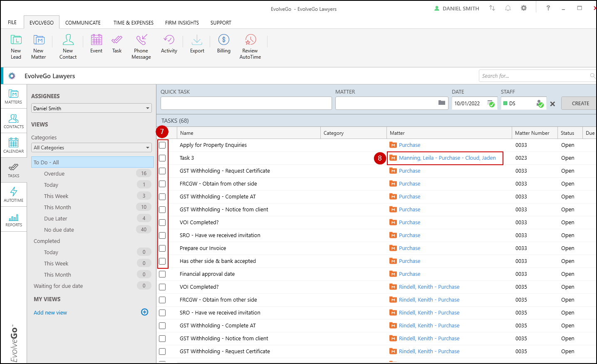Open the matter folder browse icon
Viewport: 597px width, 364px height.
[x=442, y=103]
